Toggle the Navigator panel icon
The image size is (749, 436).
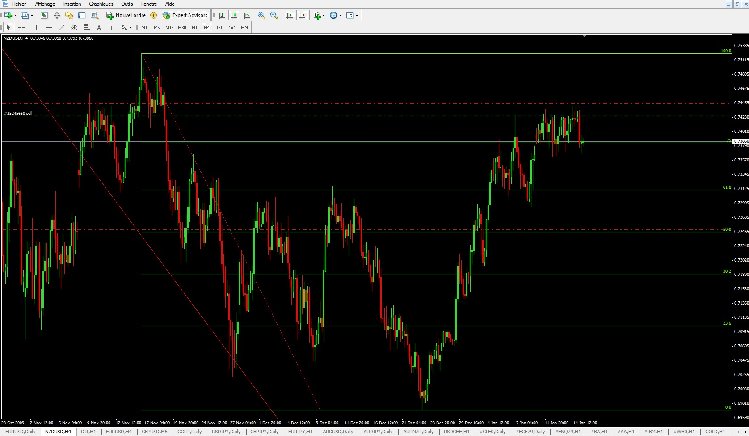click(69, 15)
